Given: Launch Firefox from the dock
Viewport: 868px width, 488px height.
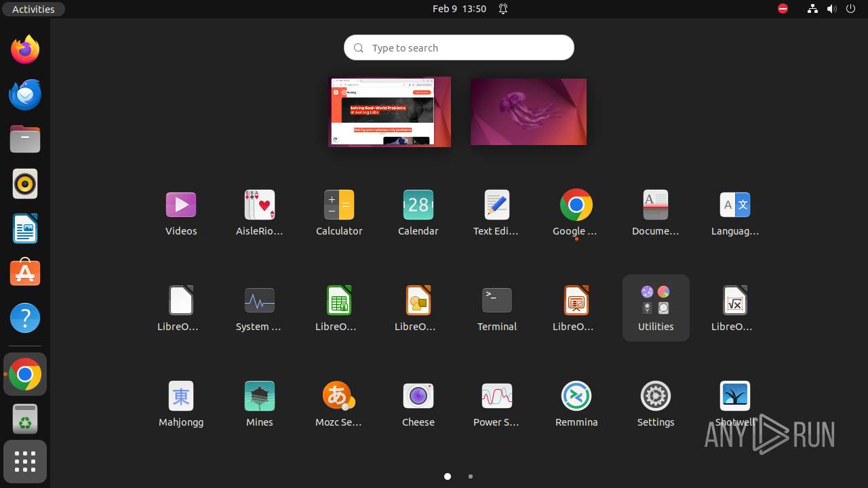Looking at the screenshot, I should click(x=25, y=49).
